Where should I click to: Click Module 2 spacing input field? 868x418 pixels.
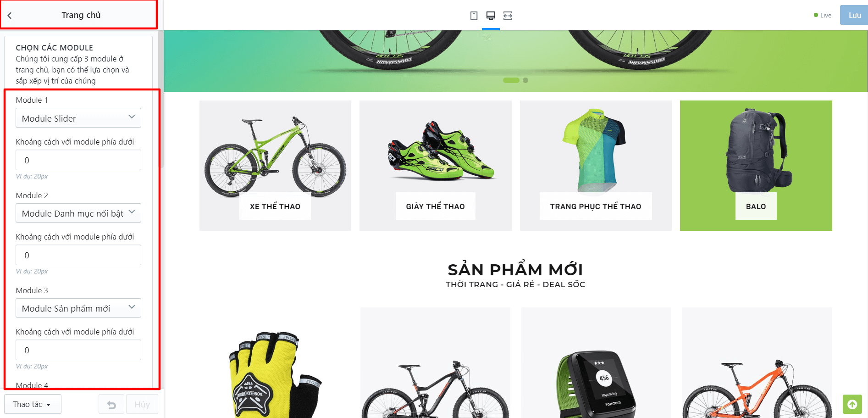click(78, 255)
